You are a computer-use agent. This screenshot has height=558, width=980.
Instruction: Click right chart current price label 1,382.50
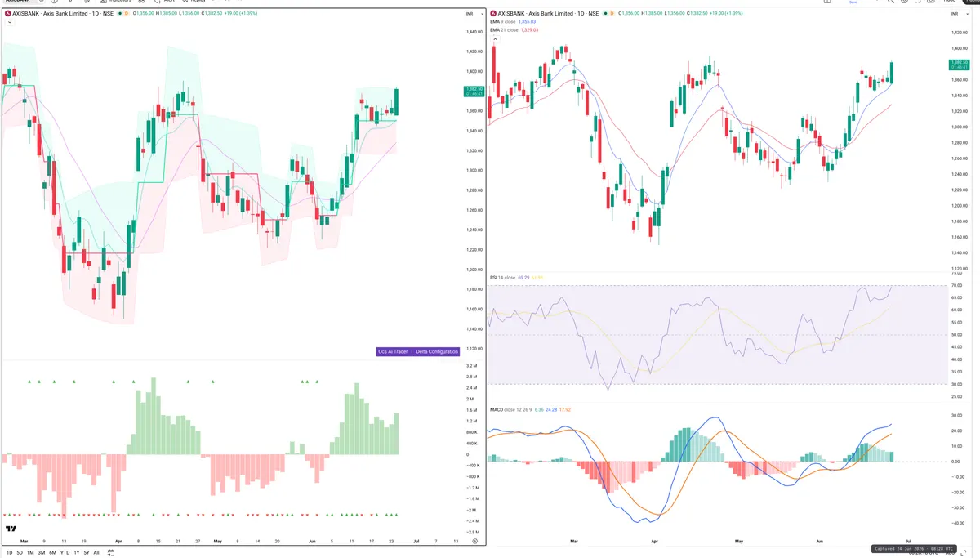coord(958,65)
